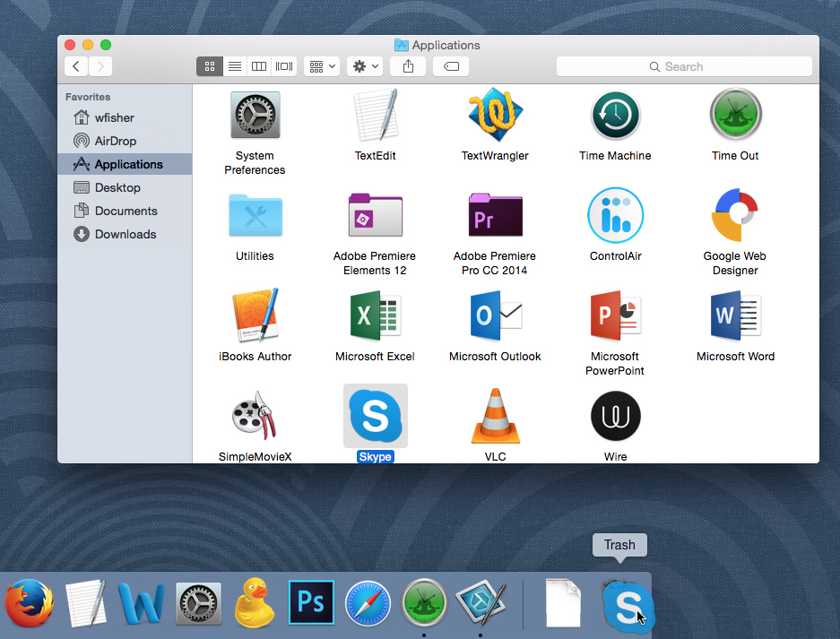
Task: Select the Adobe Premiere Pro CC 2014 icon
Action: click(495, 216)
